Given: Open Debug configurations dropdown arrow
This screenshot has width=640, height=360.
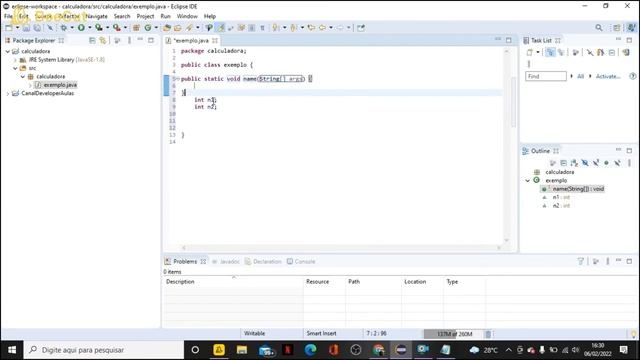Looking at the screenshot, I should (x=72, y=28).
